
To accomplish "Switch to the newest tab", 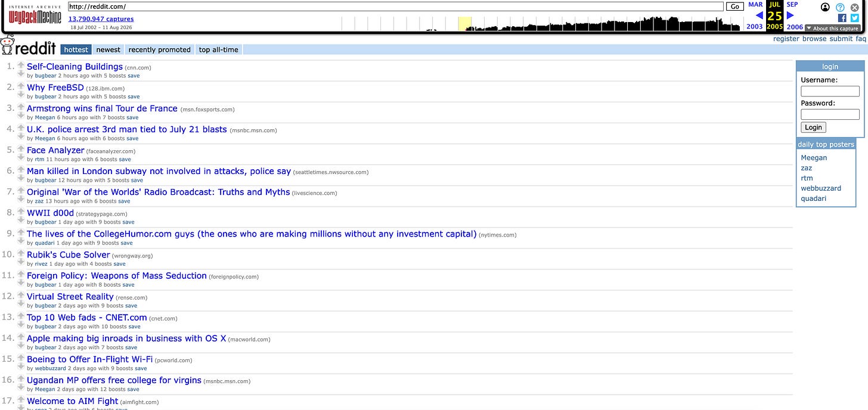I will pos(108,49).
